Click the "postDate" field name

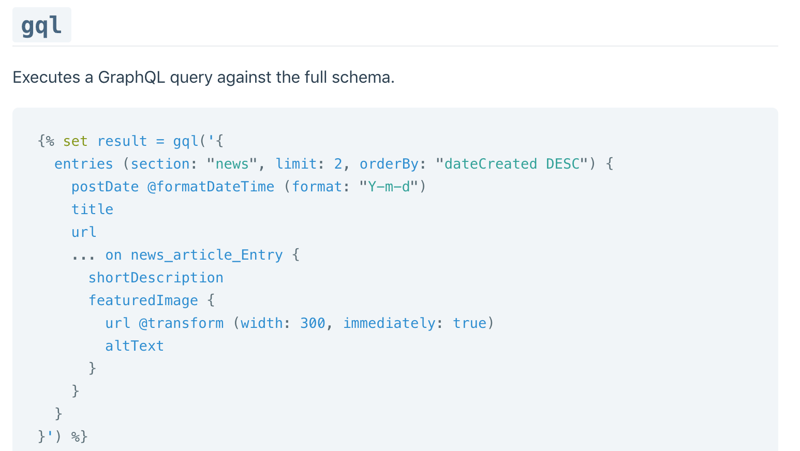[105, 187]
